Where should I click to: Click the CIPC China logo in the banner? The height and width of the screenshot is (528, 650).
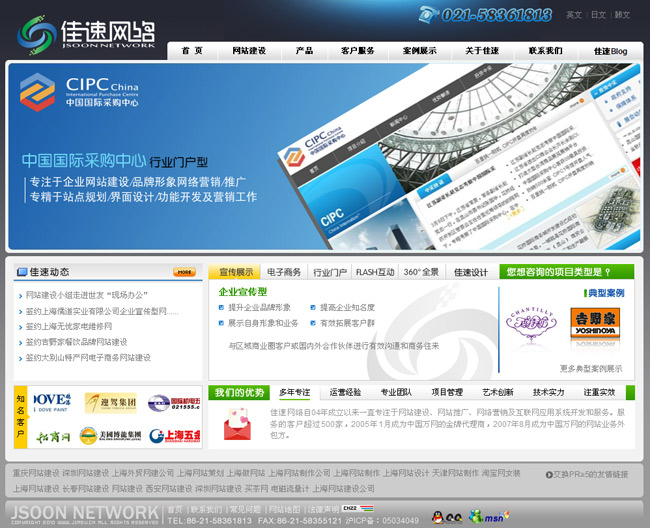coord(79,92)
